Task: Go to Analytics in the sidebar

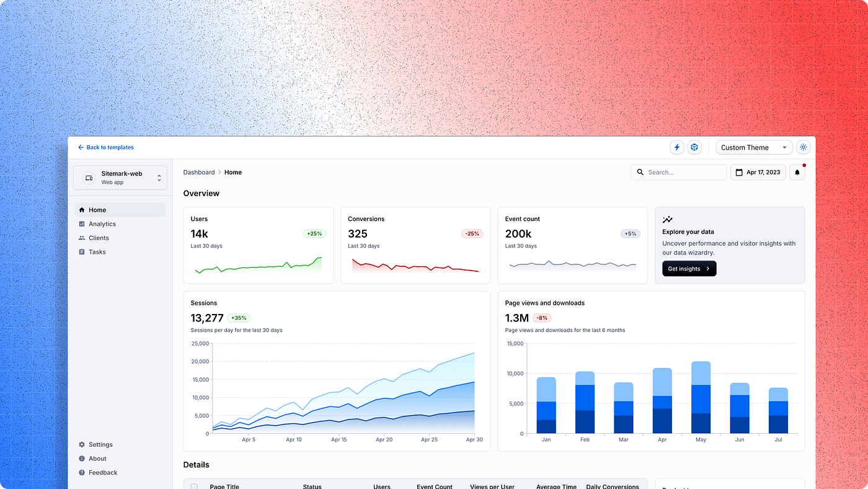Action: (120, 224)
